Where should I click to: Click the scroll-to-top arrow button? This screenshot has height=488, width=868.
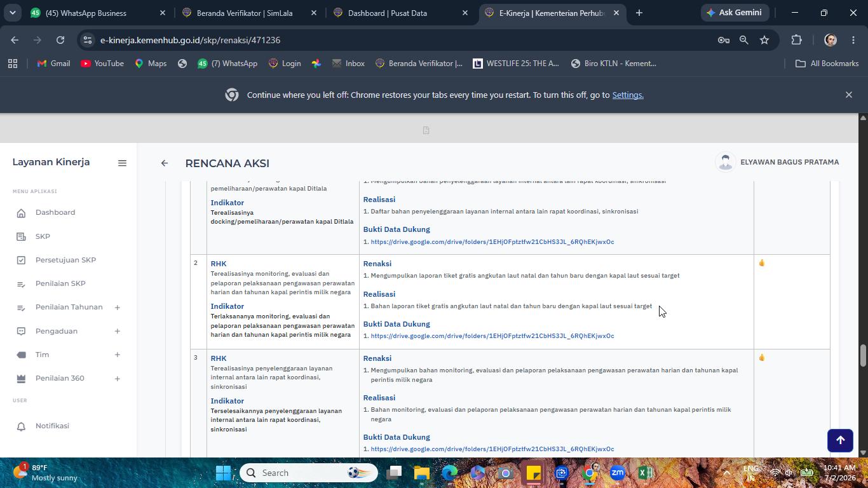(840, 440)
